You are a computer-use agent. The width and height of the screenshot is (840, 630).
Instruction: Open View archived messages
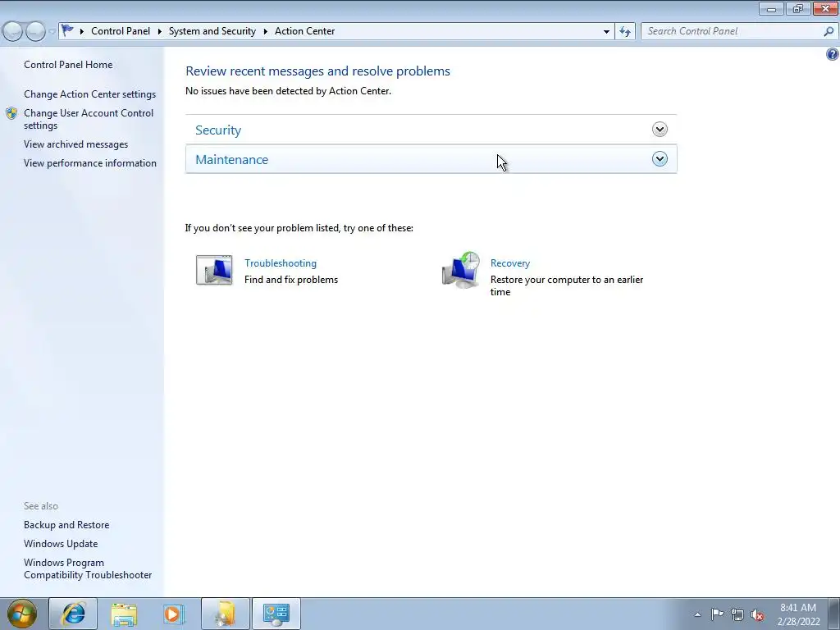coord(76,144)
